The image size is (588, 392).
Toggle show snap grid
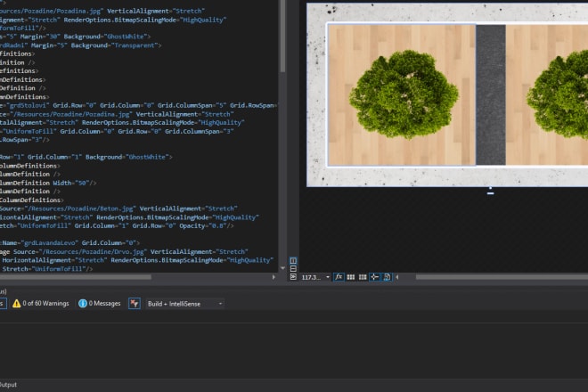click(351, 277)
